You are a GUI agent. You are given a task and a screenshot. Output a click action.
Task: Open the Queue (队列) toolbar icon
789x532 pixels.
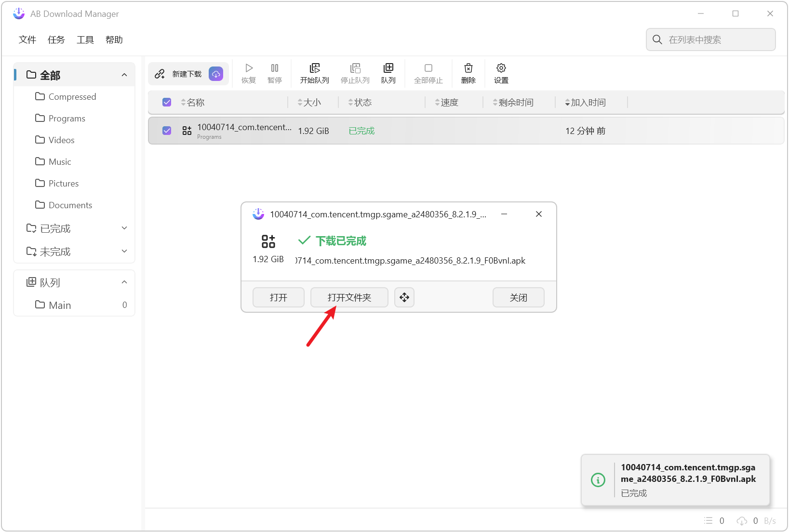(x=388, y=68)
